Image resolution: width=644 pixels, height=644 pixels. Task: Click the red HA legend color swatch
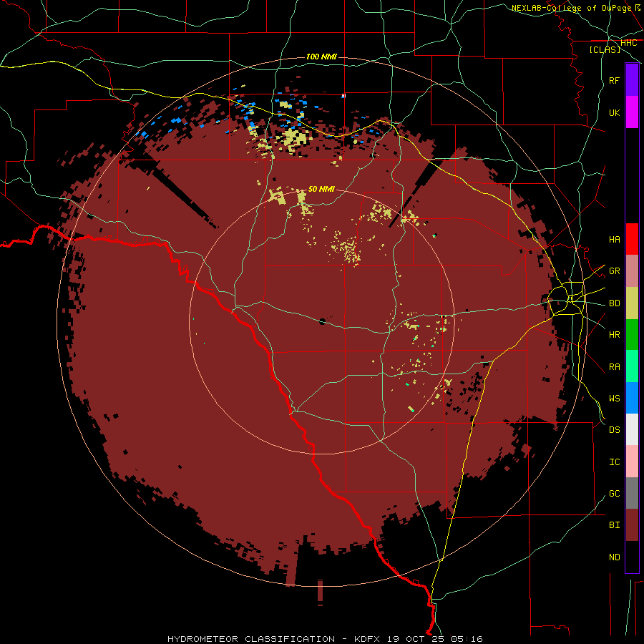point(632,239)
